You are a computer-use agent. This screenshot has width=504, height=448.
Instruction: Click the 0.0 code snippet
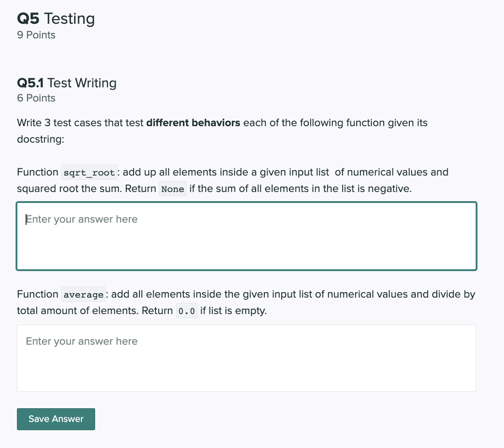tap(187, 311)
